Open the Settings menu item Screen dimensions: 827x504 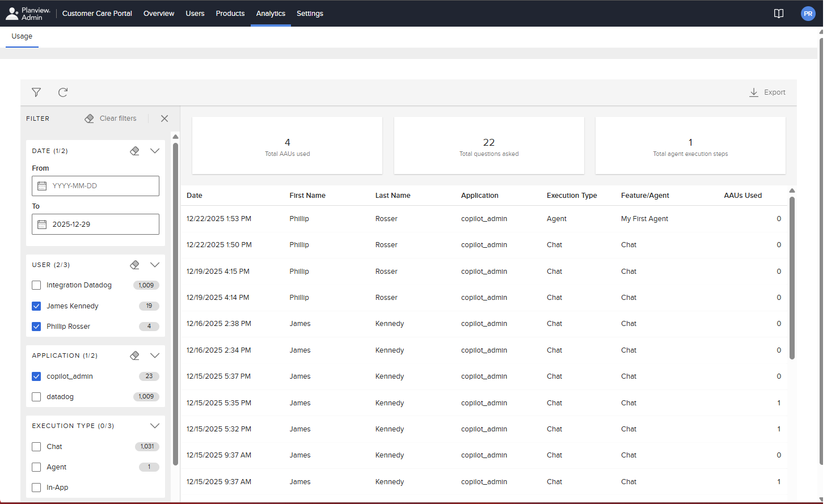(310, 13)
